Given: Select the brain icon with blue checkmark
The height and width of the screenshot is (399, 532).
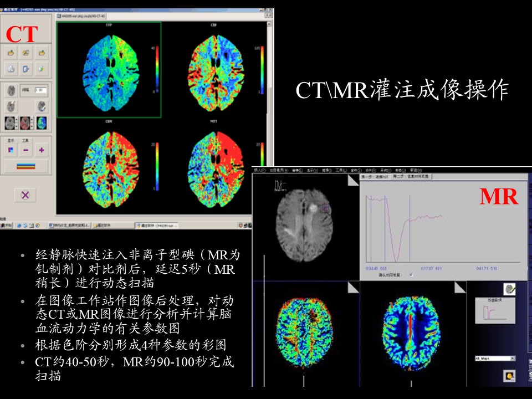Looking at the screenshot, I should coord(42,106).
